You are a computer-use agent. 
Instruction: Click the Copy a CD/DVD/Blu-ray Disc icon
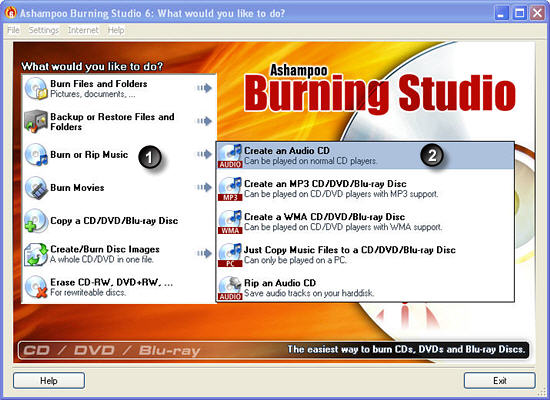point(36,221)
